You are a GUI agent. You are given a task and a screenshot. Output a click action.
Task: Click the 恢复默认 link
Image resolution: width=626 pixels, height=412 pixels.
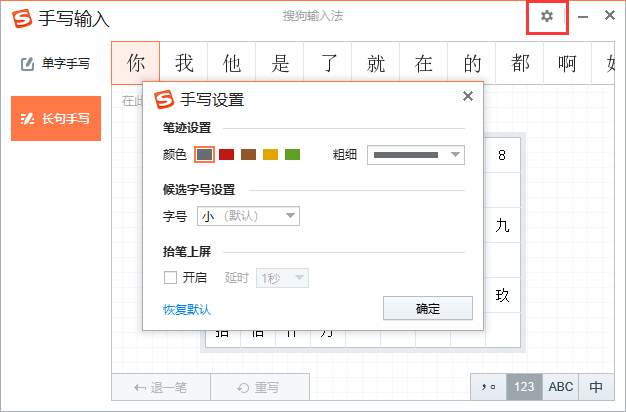[x=187, y=309]
